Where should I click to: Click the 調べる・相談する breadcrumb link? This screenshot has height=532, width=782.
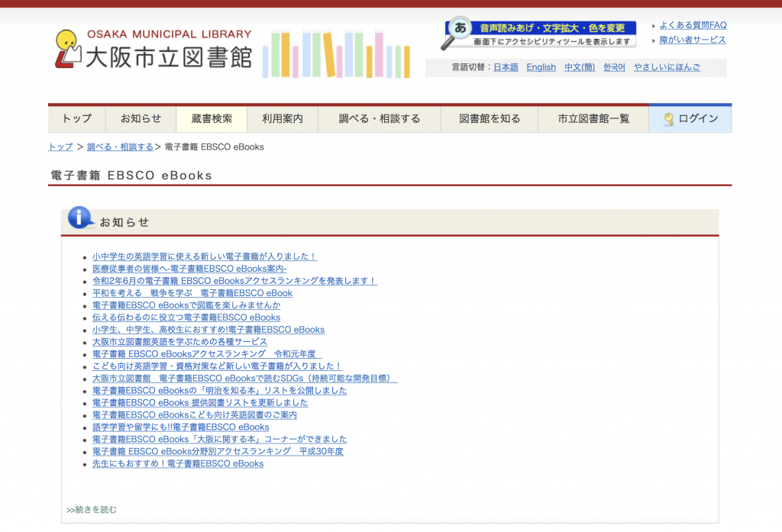click(120, 147)
